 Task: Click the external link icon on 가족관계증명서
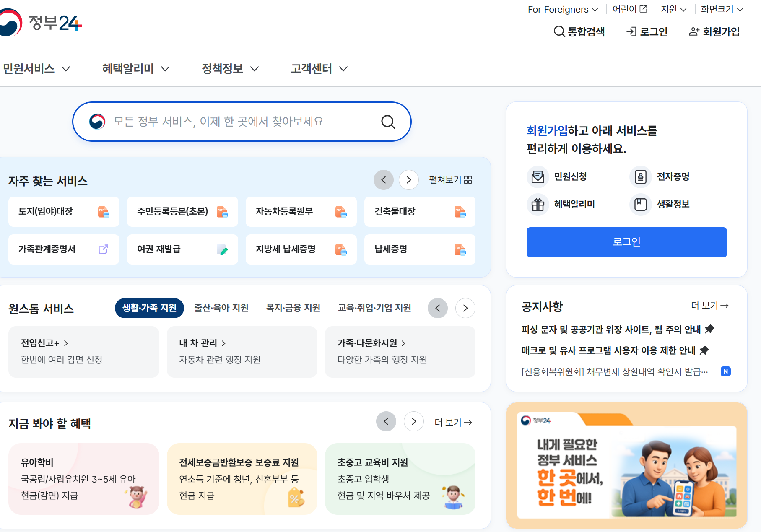pos(103,249)
